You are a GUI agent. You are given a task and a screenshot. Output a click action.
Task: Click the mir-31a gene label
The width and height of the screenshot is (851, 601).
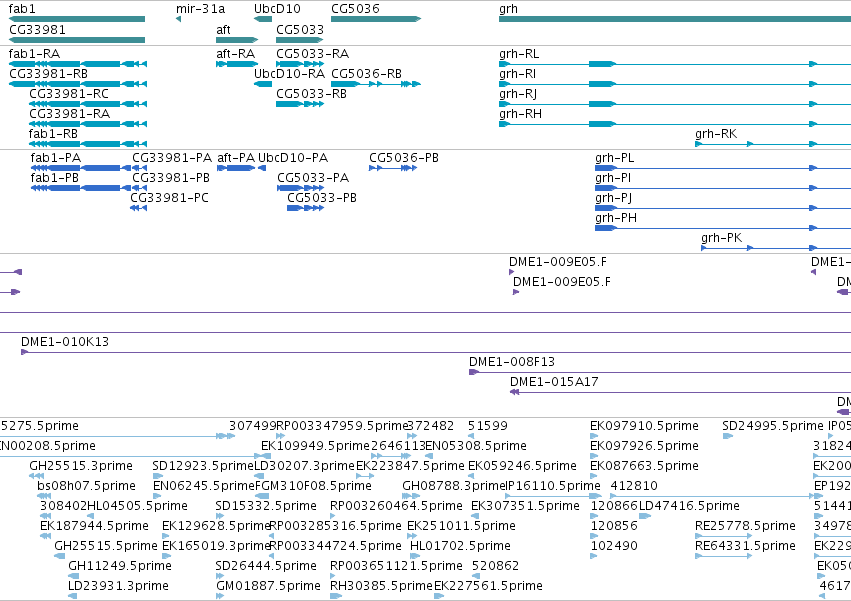click(x=200, y=9)
